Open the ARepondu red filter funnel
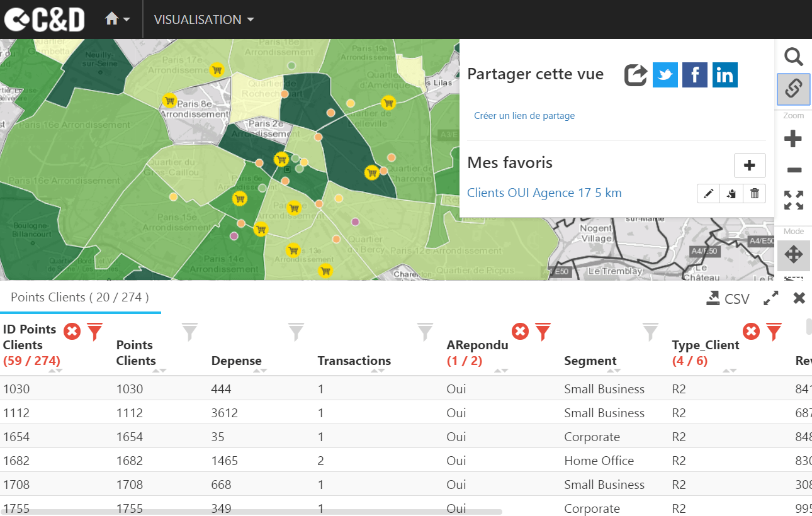The image size is (812, 516). (x=543, y=332)
